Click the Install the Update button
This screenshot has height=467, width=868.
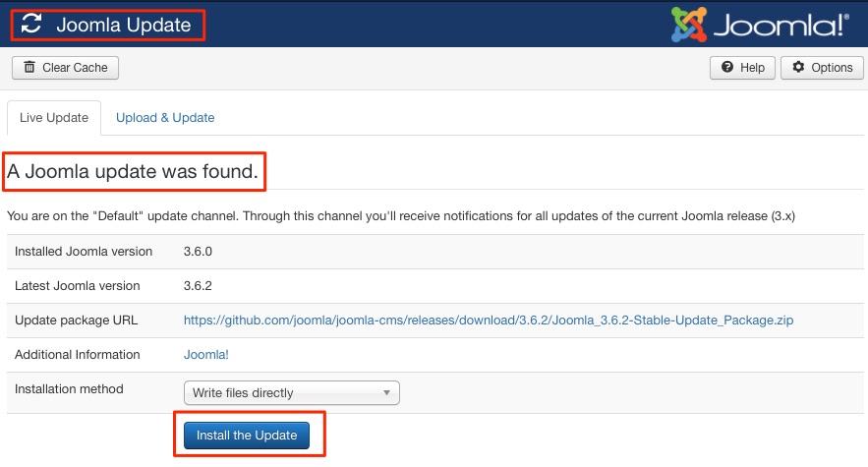pyautogui.click(x=247, y=436)
